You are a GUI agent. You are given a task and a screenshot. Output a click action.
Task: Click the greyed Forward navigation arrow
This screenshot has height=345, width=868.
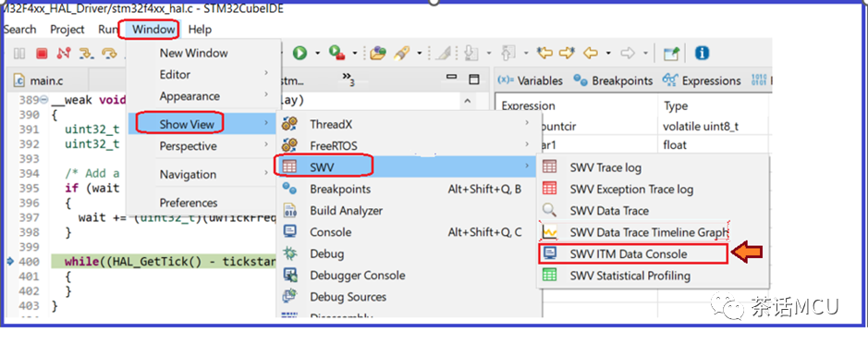coord(628,53)
